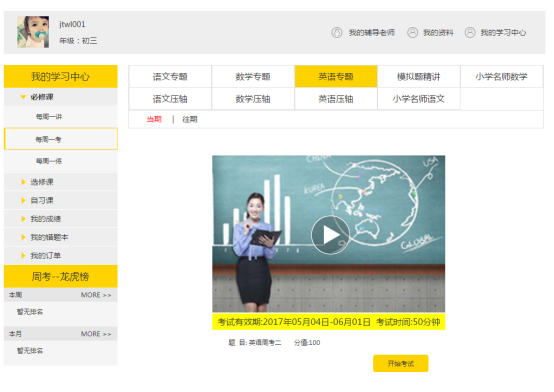554x392 pixels.
Task: Expand the 选修课 section
Action: [23, 182]
